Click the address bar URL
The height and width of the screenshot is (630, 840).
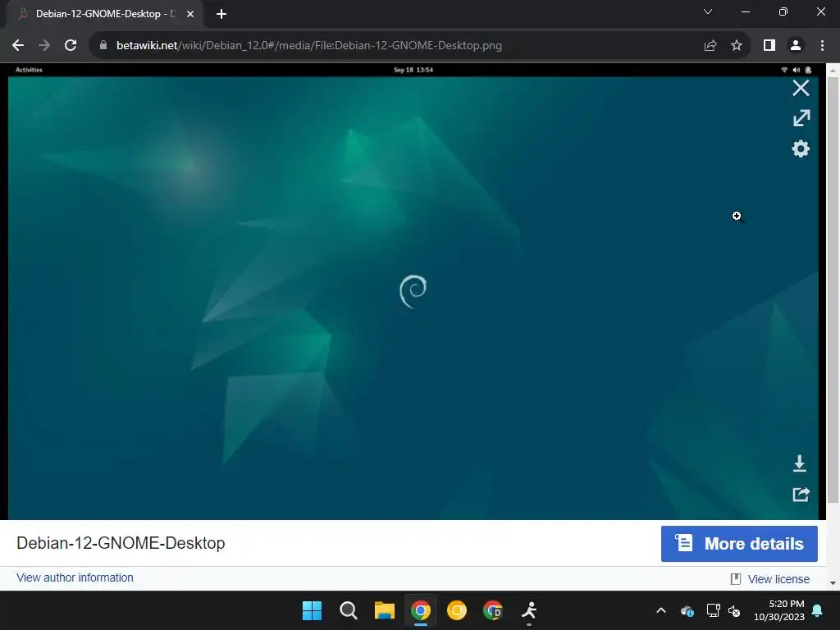309,46
